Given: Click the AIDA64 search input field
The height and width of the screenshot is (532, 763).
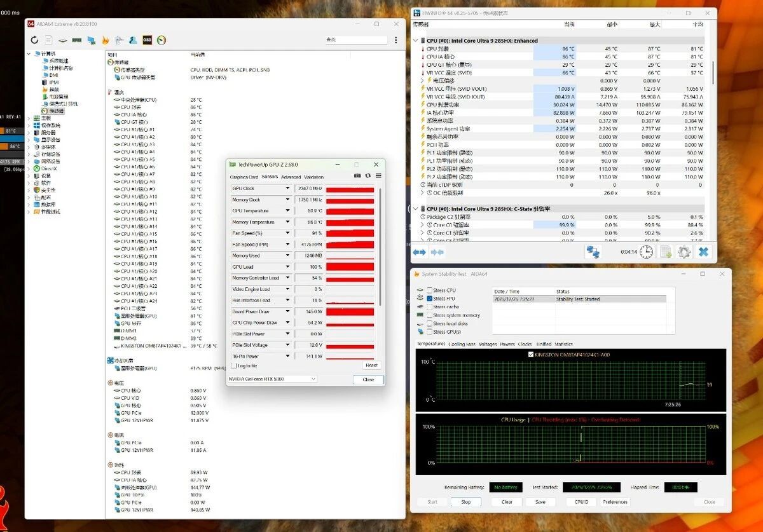Looking at the screenshot, I should pyautogui.click(x=356, y=40).
